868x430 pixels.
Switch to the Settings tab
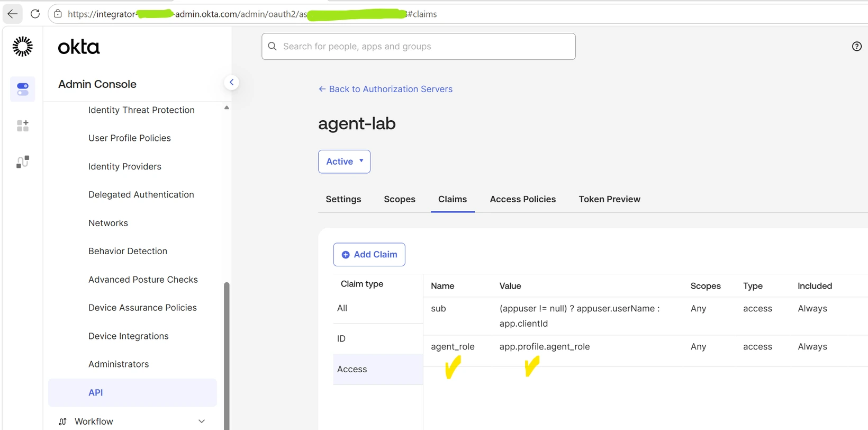(343, 199)
